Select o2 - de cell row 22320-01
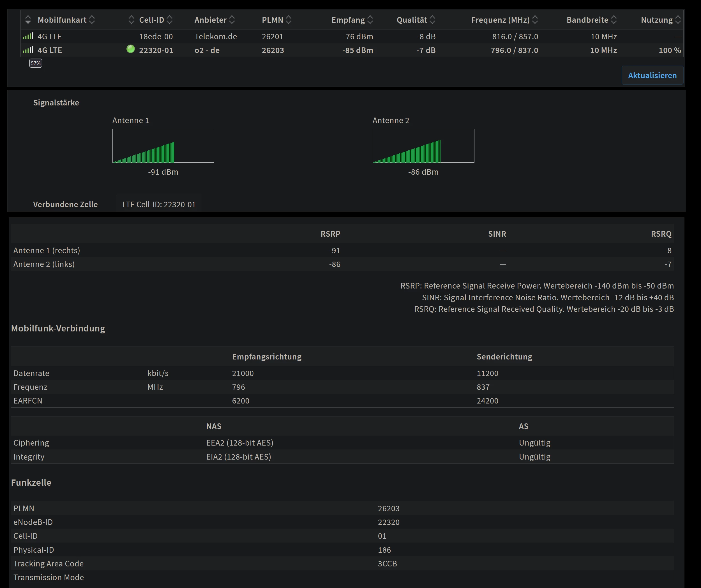 [156, 50]
